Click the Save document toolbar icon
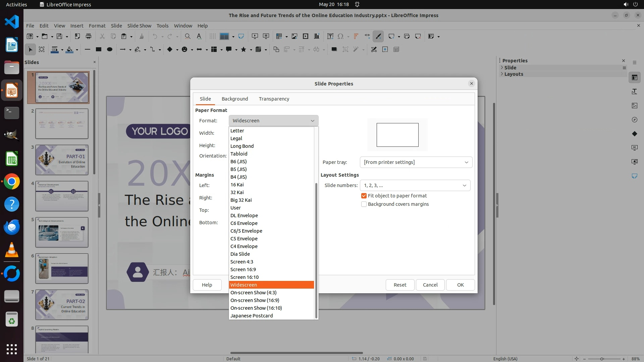Viewport: 644px width, 362px height. click(59, 36)
